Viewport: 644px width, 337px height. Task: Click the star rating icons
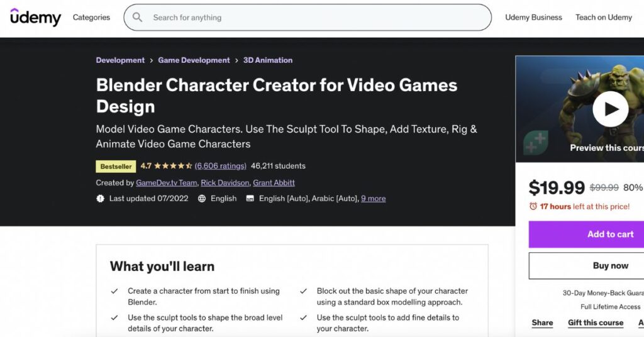[173, 166]
